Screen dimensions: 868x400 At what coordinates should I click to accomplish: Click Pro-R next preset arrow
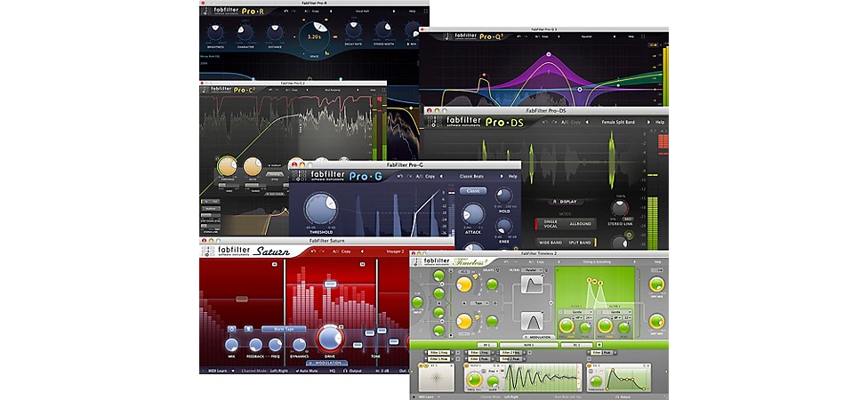click(394, 11)
